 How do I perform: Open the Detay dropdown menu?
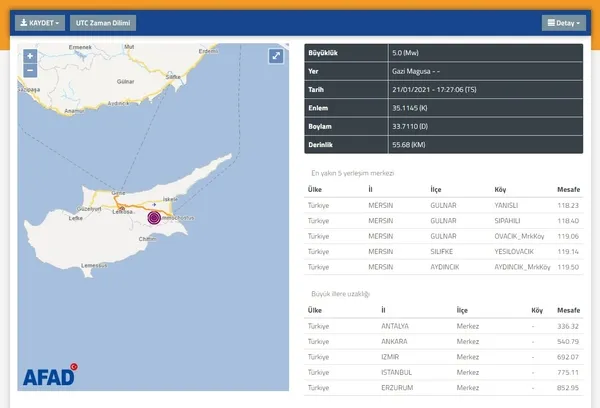coord(563,22)
